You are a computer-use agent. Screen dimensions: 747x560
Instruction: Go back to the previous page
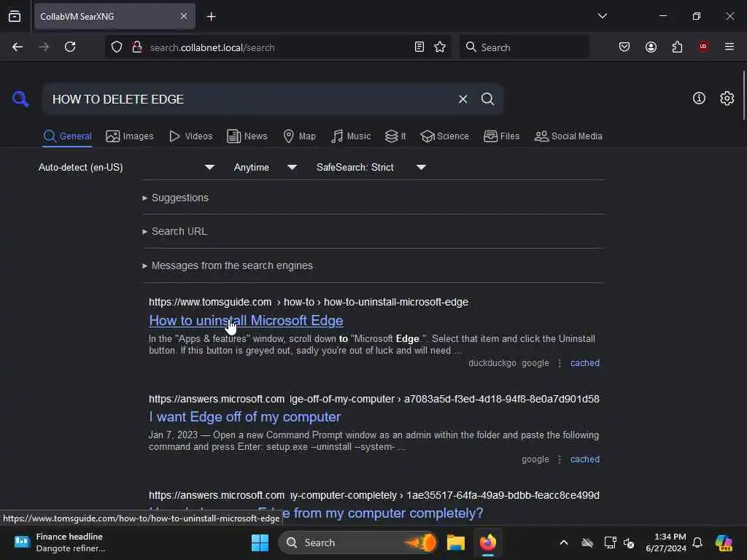click(18, 47)
